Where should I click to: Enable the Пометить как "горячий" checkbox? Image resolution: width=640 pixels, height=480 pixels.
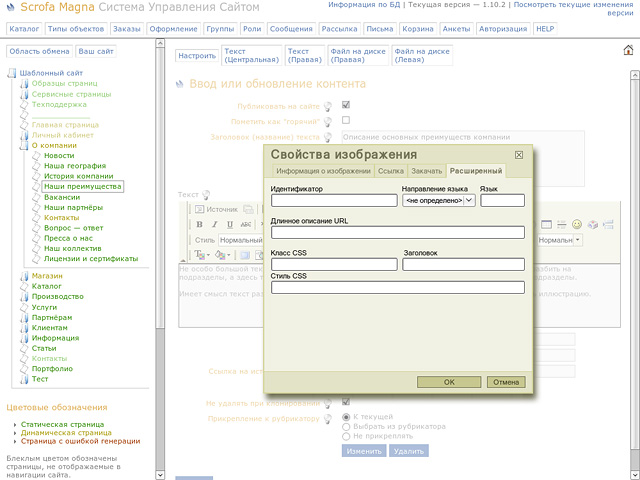pyautogui.click(x=346, y=120)
